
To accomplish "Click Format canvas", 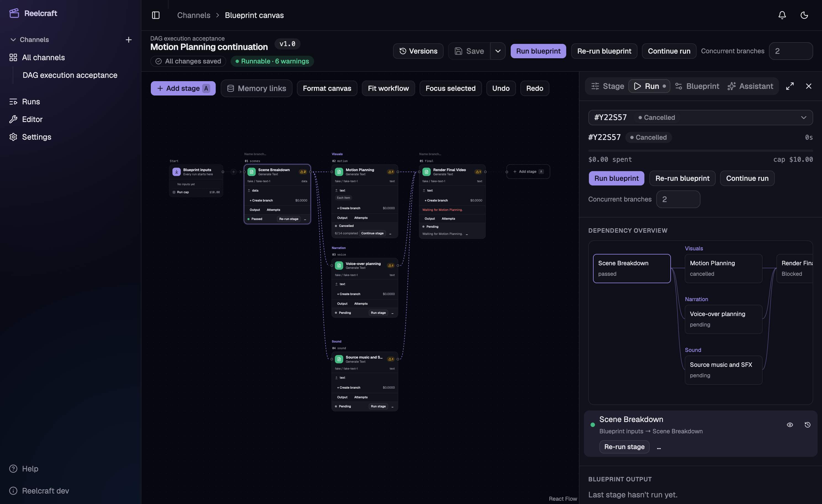I will pyautogui.click(x=327, y=88).
